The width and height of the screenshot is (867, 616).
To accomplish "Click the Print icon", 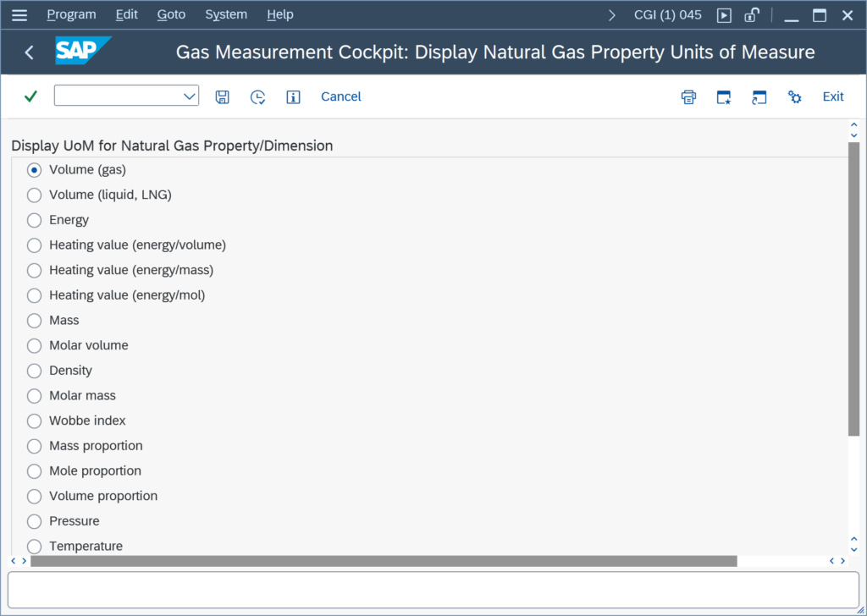I will coord(688,96).
